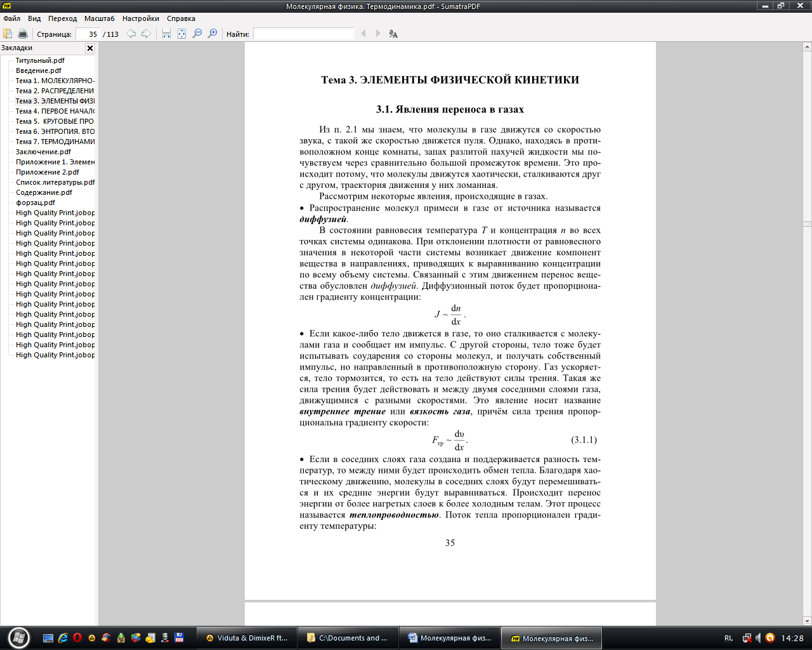Launch Opera browser from quick launch

(x=77, y=638)
